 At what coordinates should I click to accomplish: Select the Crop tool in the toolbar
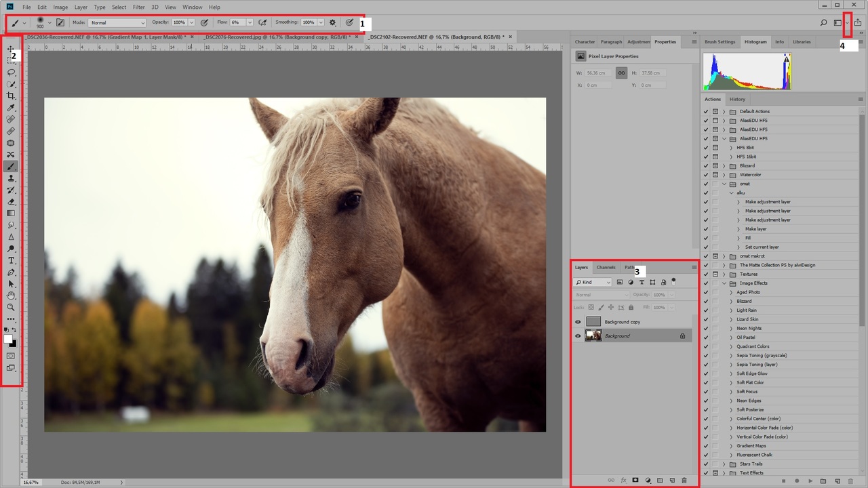(11, 96)
